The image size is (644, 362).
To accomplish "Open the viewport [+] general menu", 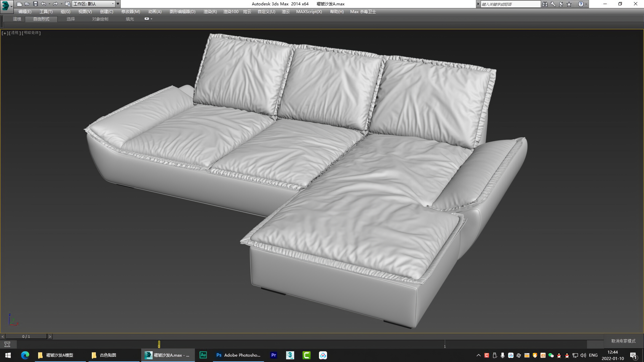I will (5, 33).
